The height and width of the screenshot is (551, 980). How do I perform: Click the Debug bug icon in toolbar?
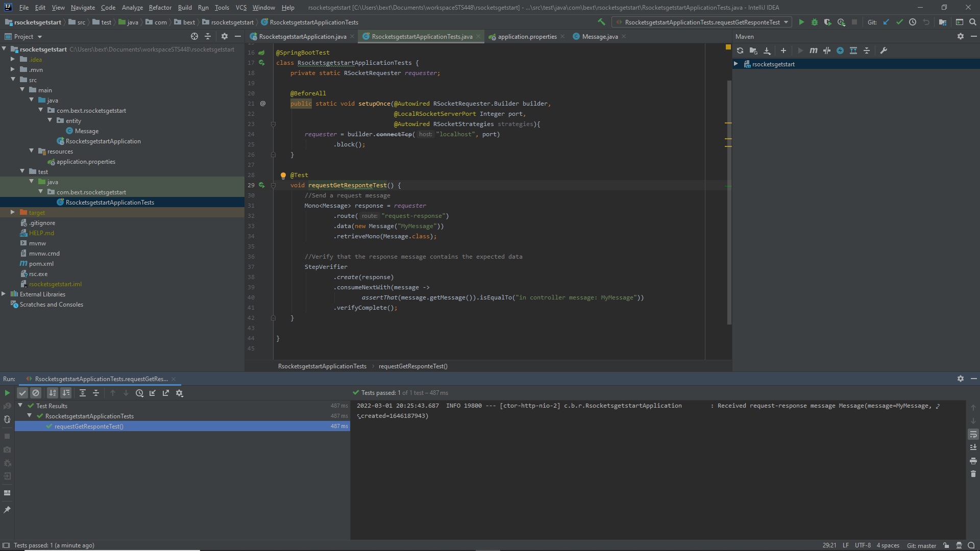click(815, 22)
